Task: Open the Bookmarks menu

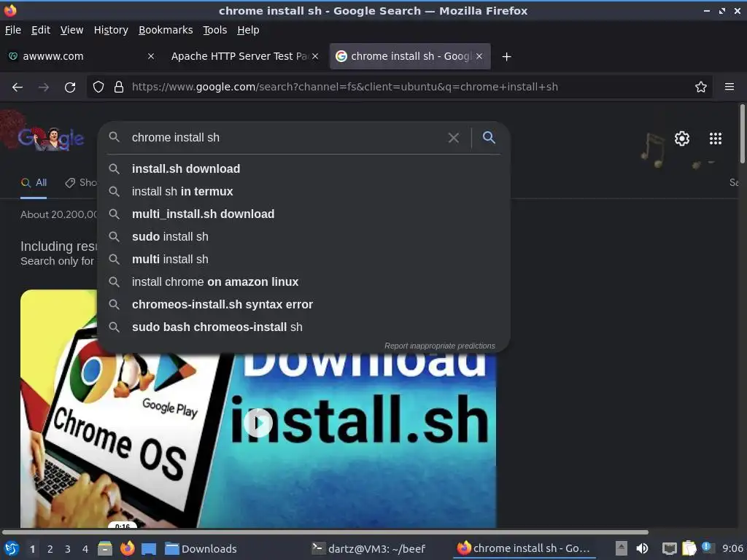Action: click(166, 30)
